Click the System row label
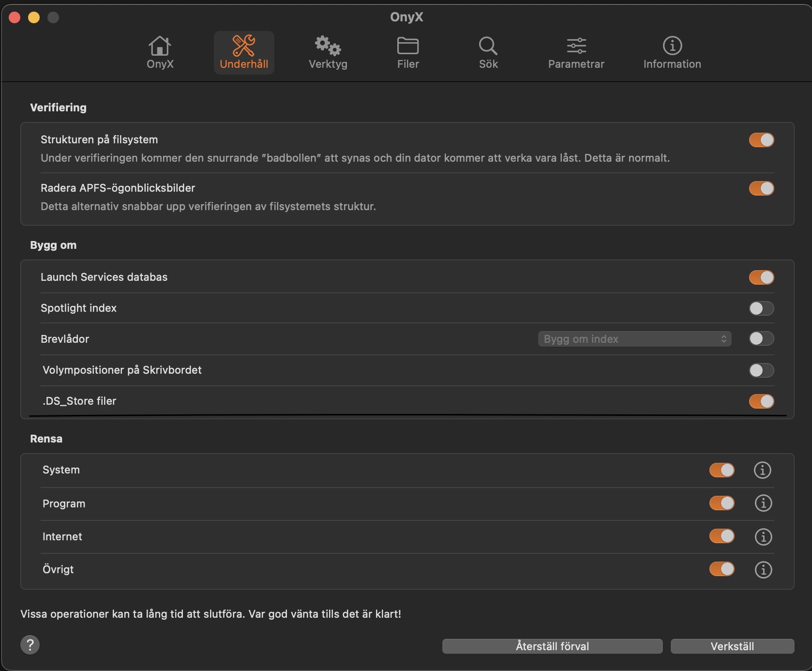Image resolution: width=812 pixels, height=671 pixels. coord(61,470)
